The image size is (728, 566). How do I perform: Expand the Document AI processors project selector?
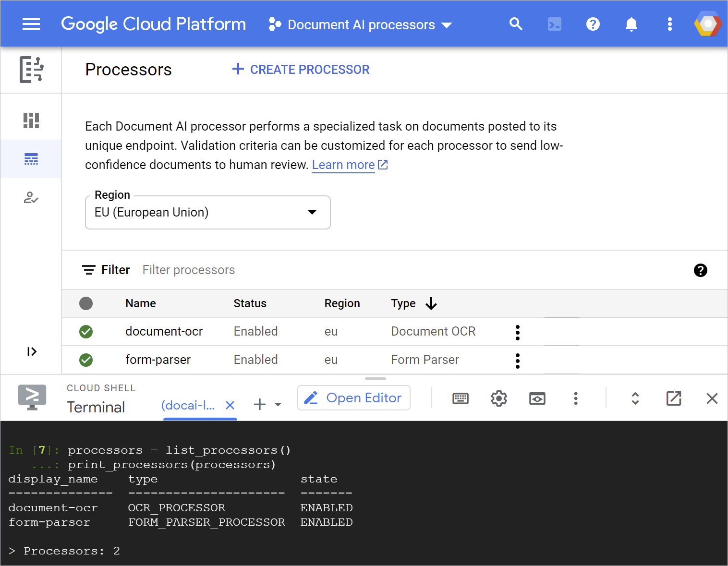tap(361, 25)
